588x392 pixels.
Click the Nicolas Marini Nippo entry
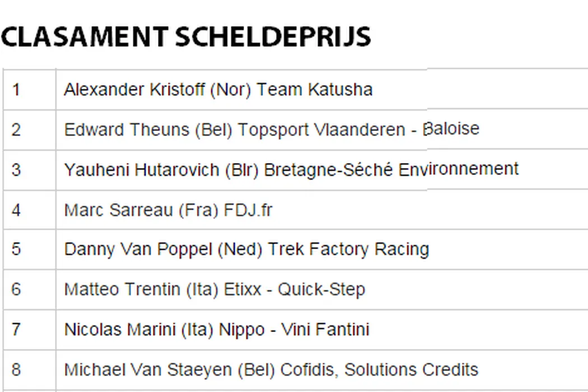[x=217, y=329]
